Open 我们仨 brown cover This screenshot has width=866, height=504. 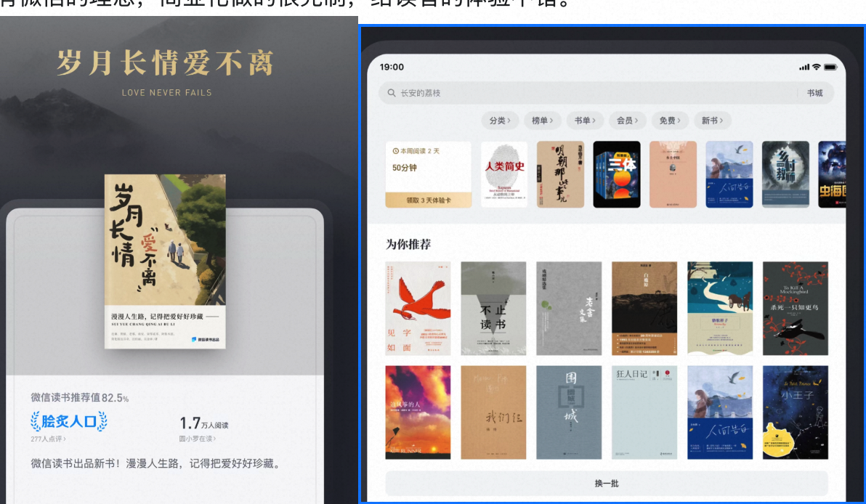(x=493, y=412)
